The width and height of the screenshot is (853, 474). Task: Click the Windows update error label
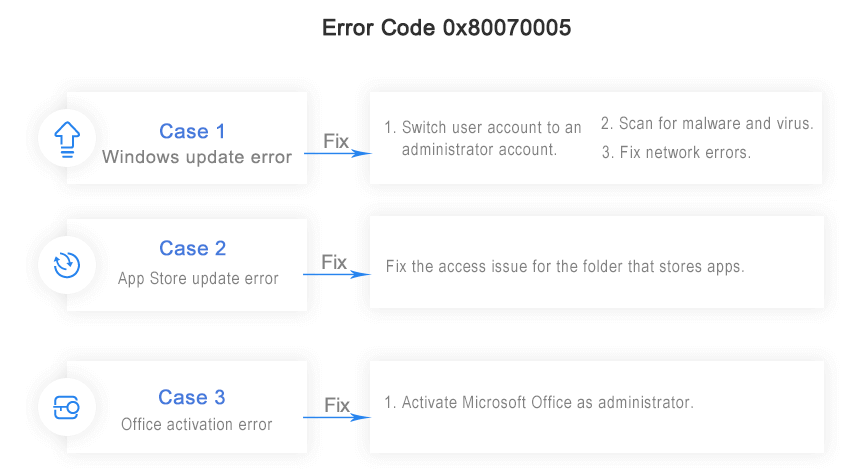(197, 157)
